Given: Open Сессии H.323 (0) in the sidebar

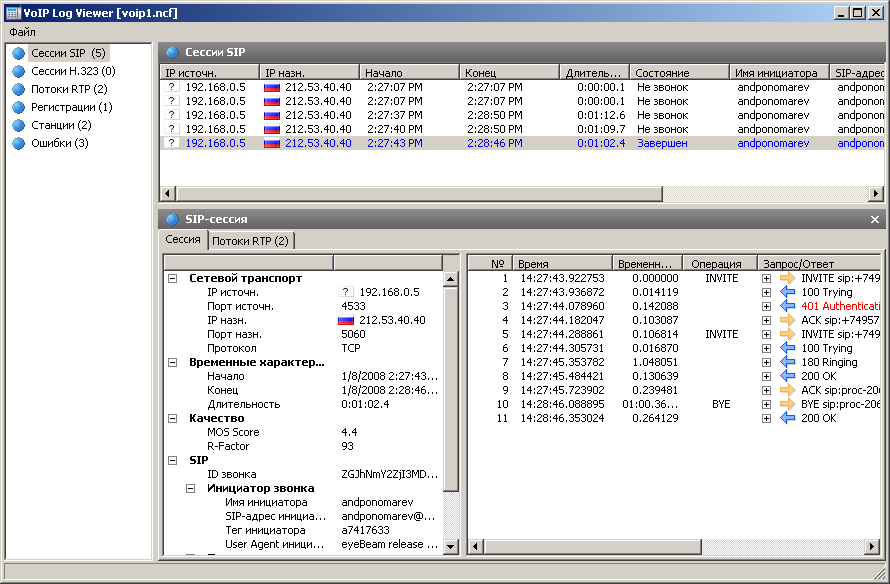Looking at the screenshot, I should pos(73,71).
